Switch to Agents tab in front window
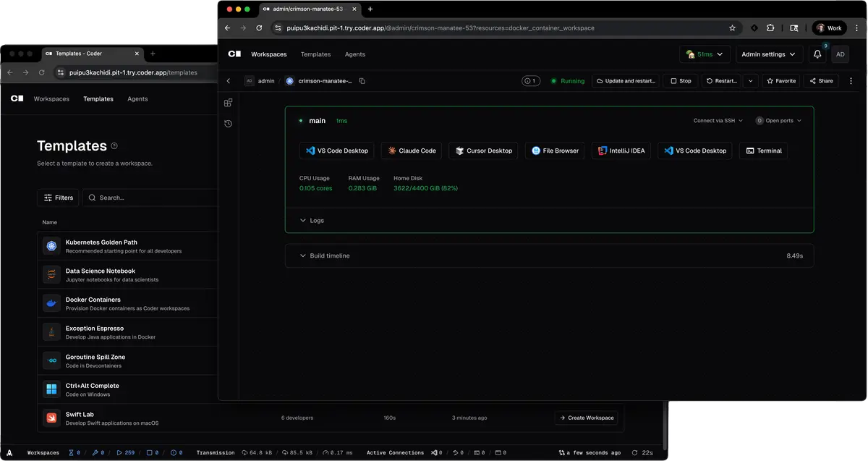 click(x=355, y=54)
